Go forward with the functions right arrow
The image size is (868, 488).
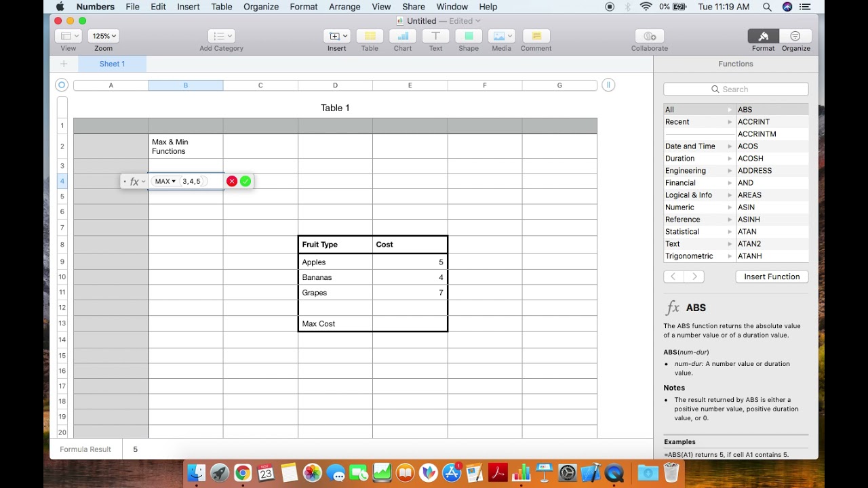click(694, 277)
